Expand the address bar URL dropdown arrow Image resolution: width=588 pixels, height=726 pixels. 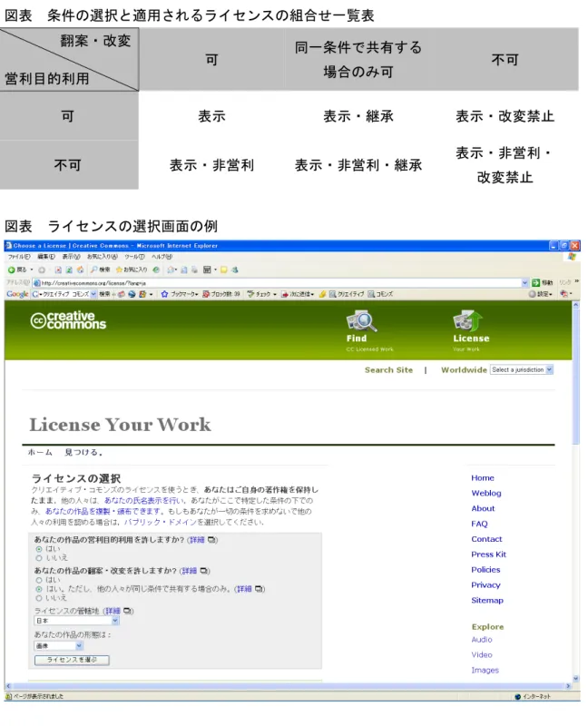click(x=524, y=282)
